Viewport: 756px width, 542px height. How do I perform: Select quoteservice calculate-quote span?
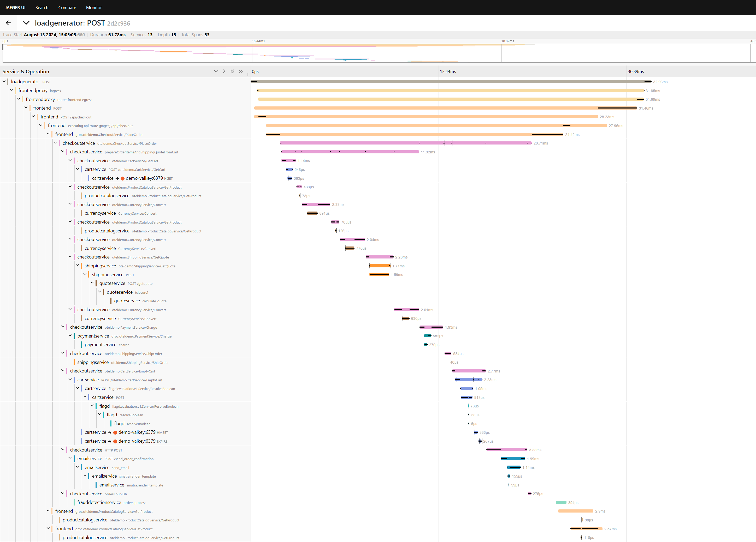(x=140, y=301)
